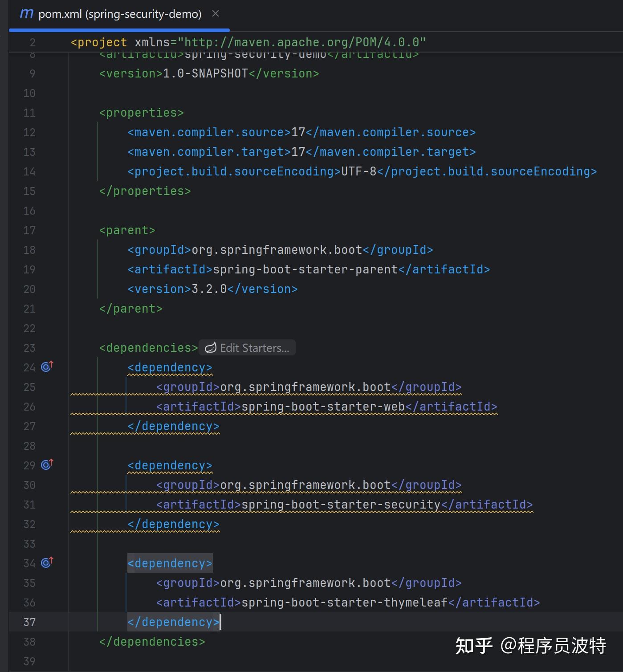Click line number 17 in the gutter

pyautogui.click(x=29, y=230)
